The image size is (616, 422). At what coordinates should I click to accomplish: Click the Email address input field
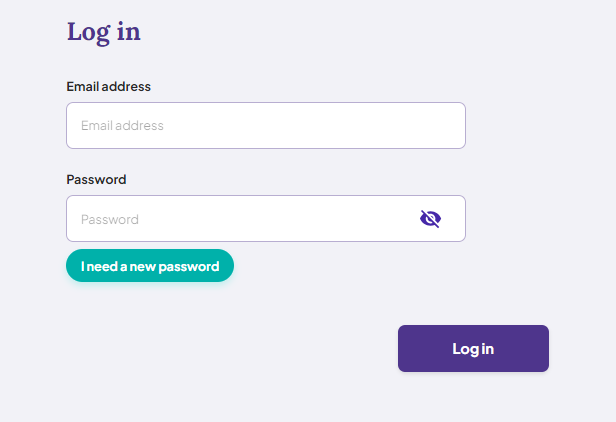coord(266,125)
